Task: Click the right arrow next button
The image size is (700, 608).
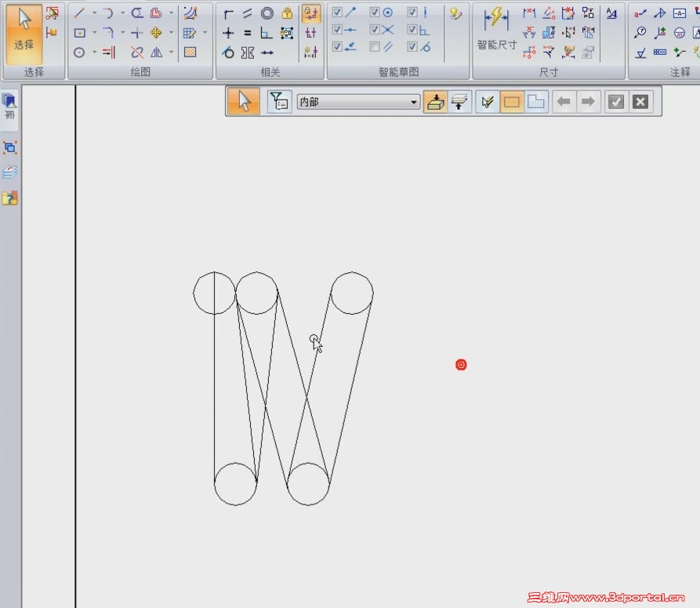Action: 588,101
